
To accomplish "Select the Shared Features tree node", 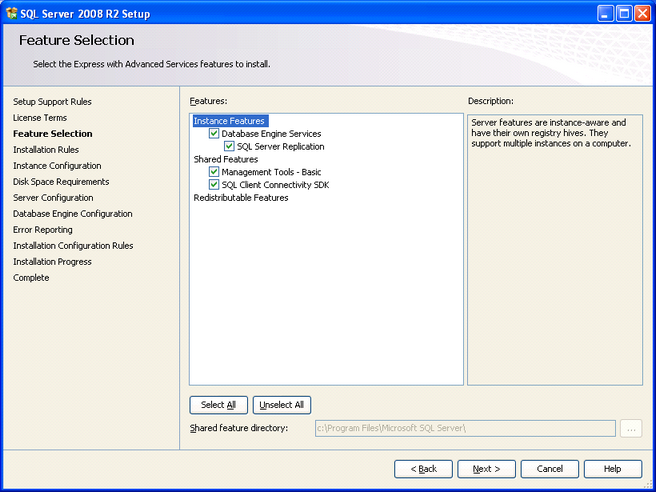I will pyautogui.click(x=226, y=159).
